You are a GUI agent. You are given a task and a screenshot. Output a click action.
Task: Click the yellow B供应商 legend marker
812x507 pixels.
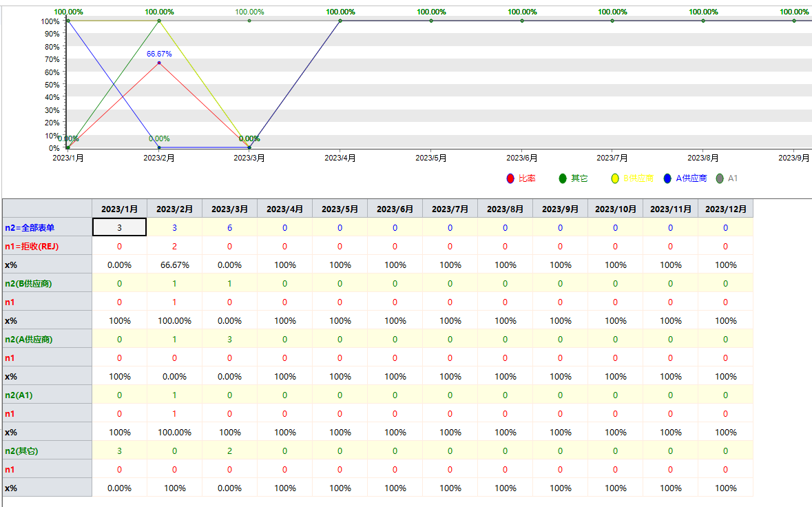click(615, 178)
